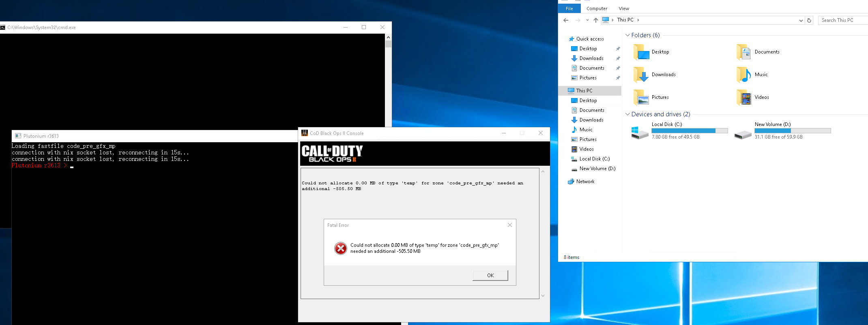Click the This PC address bar segment
Image resolution: width=868 pixels, height=325 pixels.
click(x=625, y=20)
